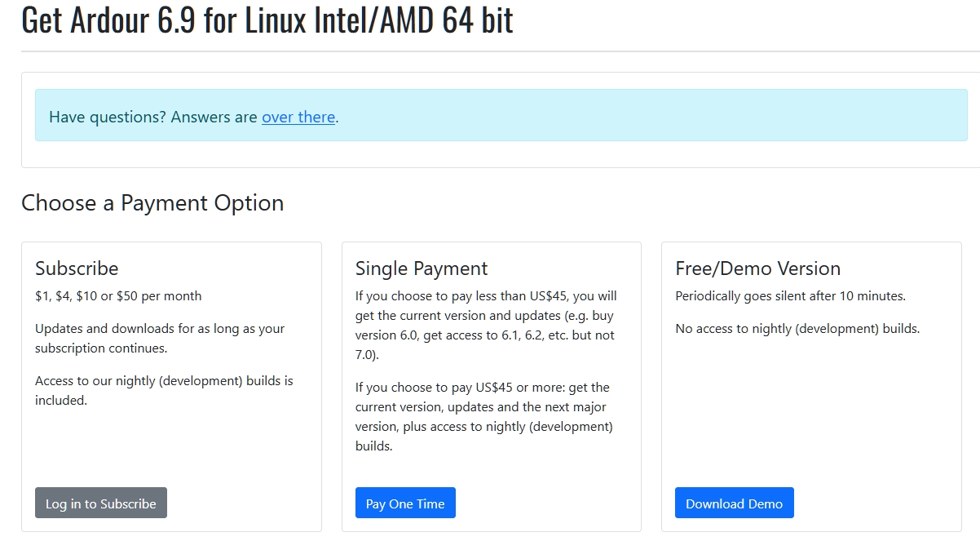Click the "pay US$45 or more" paragraph
The height and width of the screenshot is (550, 980).
483,416
